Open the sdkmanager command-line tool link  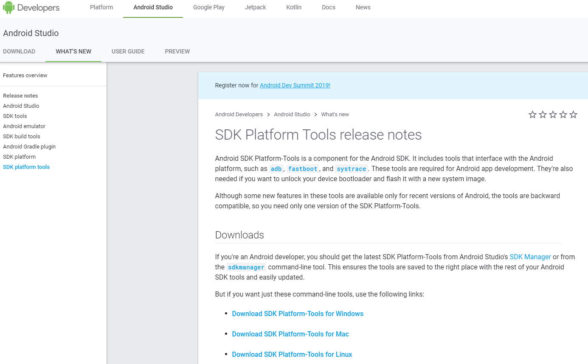246,267
